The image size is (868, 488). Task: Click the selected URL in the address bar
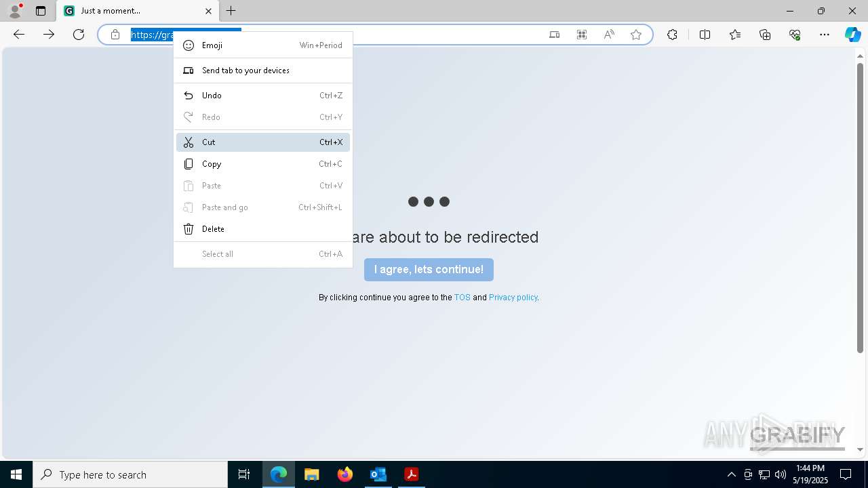coord(153,35)
